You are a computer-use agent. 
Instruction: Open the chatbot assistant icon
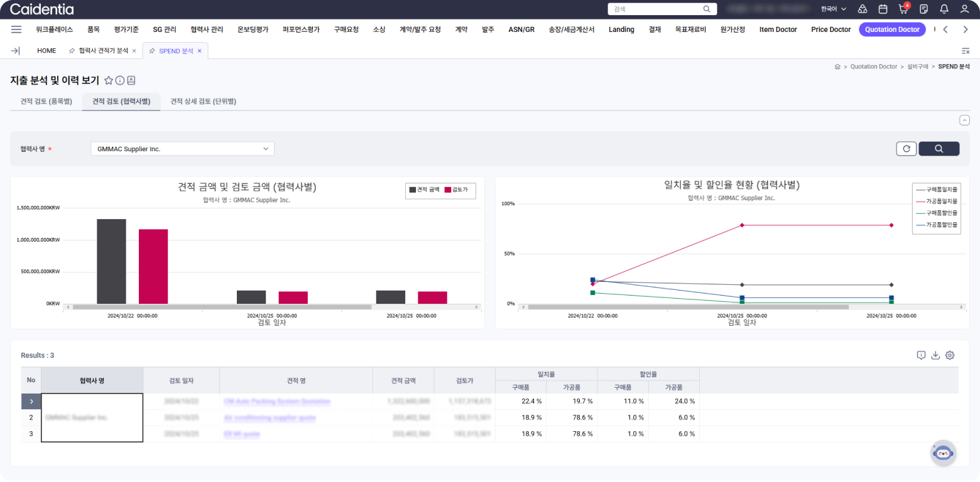tap(943, 453)
